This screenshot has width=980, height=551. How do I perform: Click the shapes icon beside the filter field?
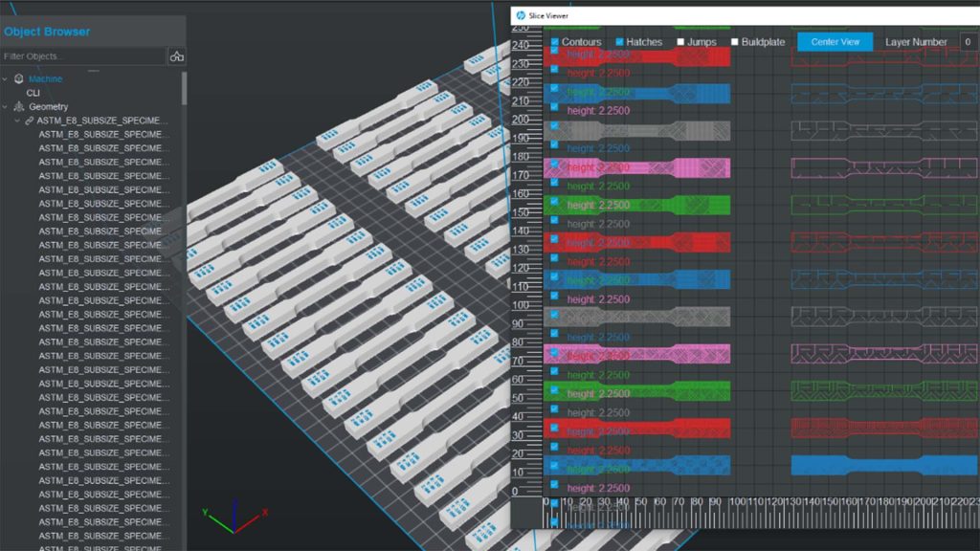pos(176,56)
